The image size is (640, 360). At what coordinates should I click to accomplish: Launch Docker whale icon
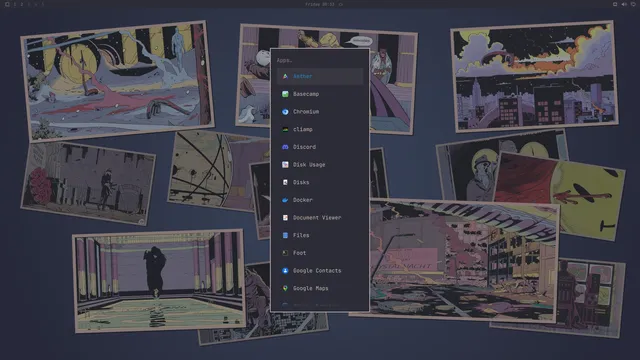tap(285, 200)
